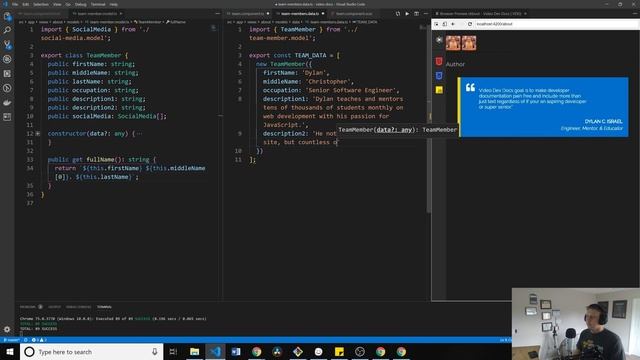Switch to the team-members.data.ts tab
The height and width of the screenshot is (360, 640).
tap(300, 13)
